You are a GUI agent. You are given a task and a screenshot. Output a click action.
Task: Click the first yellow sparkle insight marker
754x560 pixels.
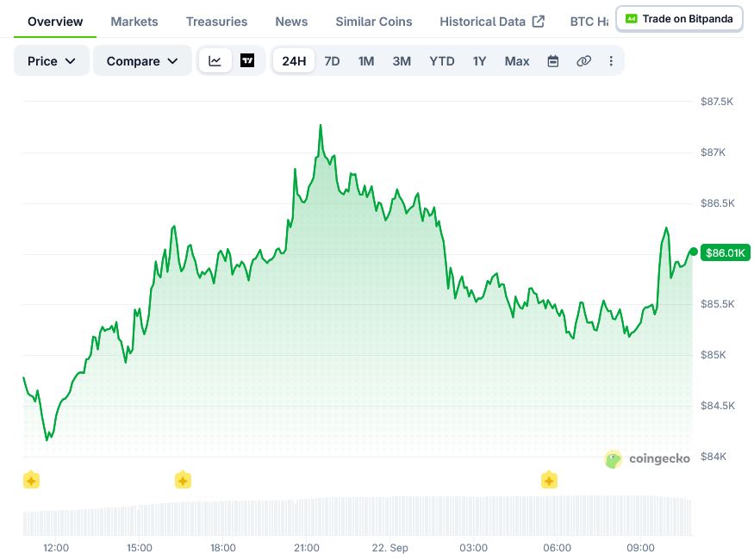31,480
